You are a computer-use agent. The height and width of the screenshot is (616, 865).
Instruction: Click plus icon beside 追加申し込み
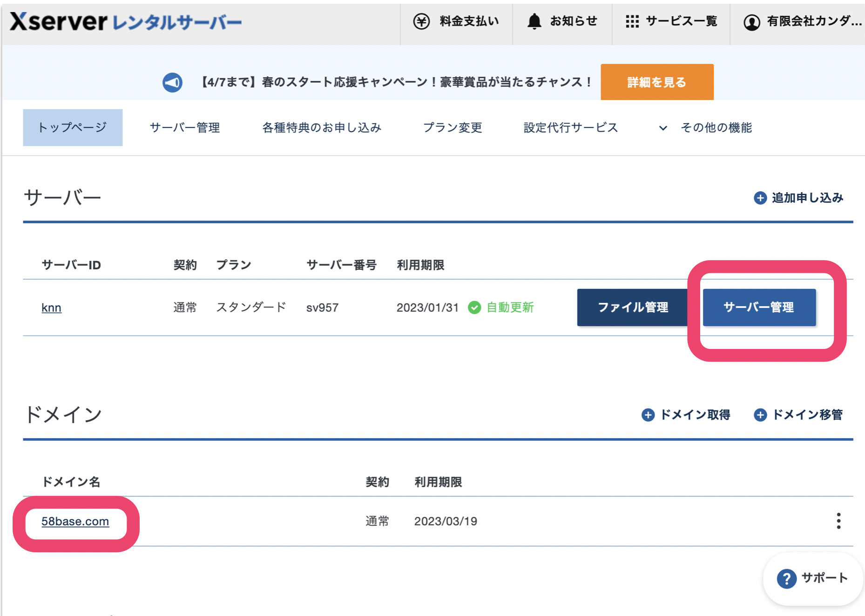coord(760,198)
